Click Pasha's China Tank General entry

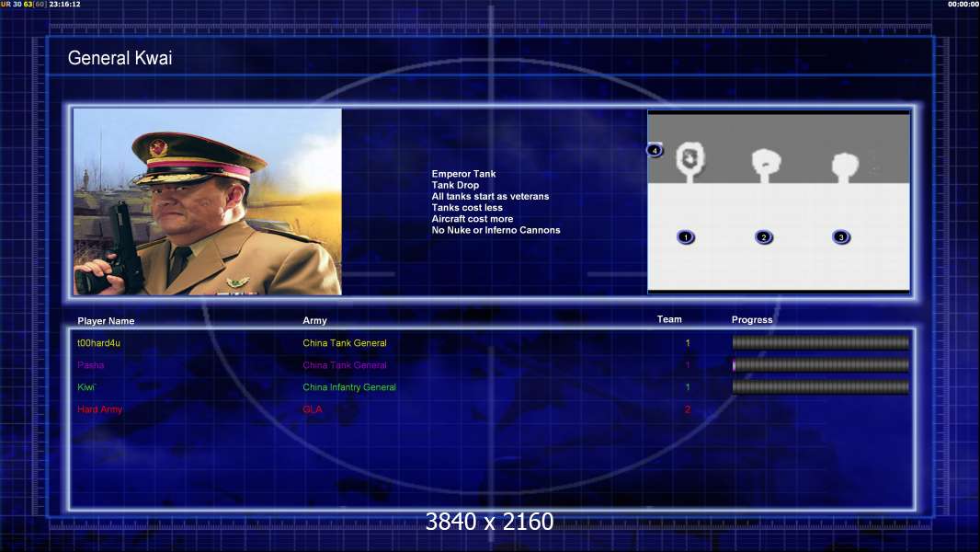click(345, 365)
